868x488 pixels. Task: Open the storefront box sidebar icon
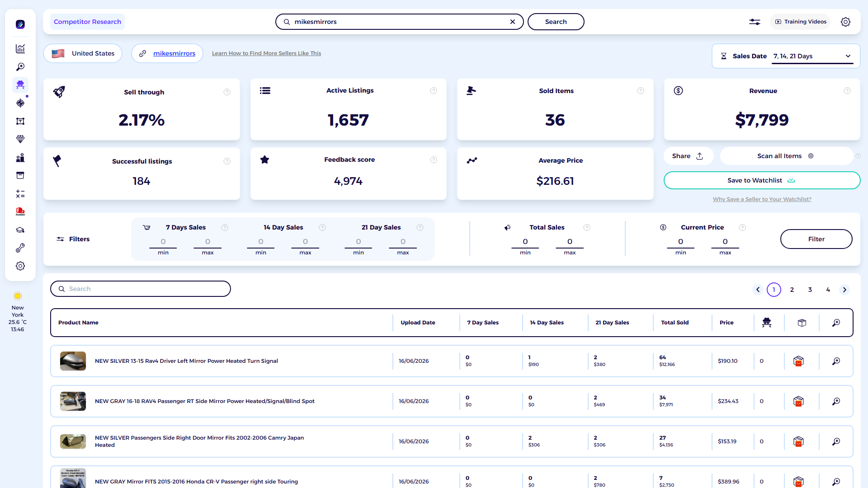pos(20,175)
